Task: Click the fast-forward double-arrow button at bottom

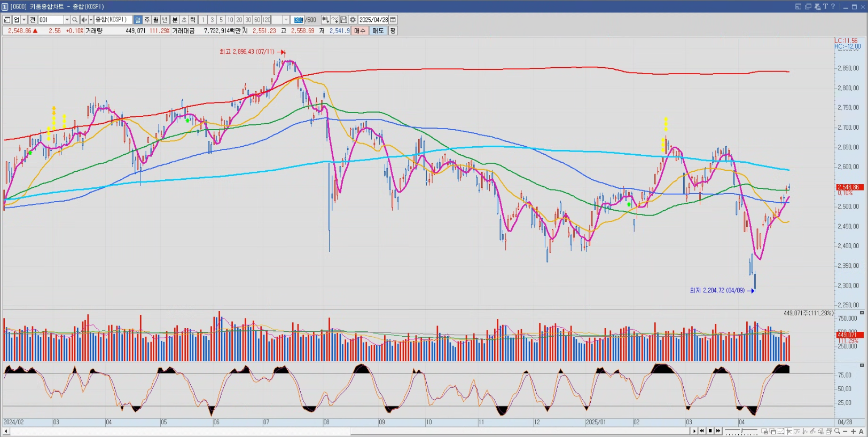Action: 718,431
